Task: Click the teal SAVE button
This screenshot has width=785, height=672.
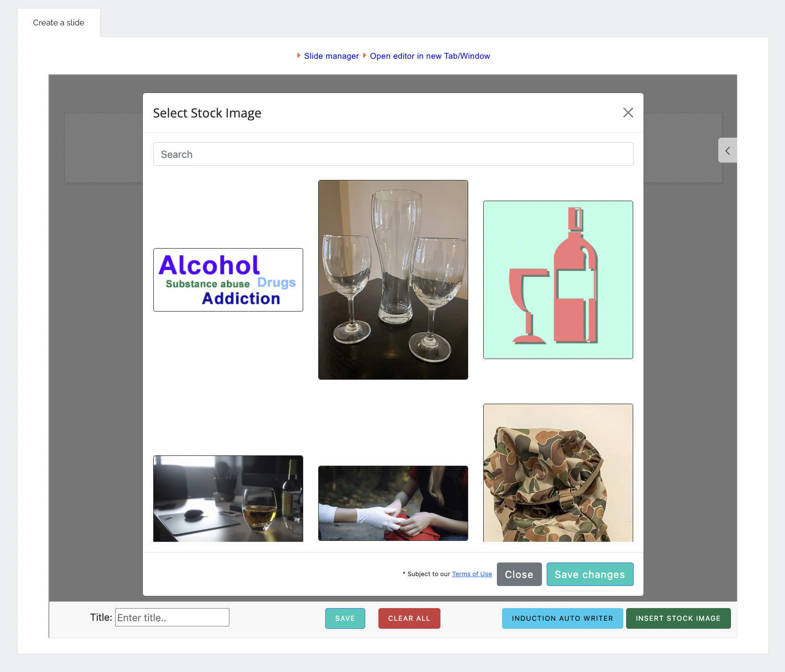Action: pos(345,618)
